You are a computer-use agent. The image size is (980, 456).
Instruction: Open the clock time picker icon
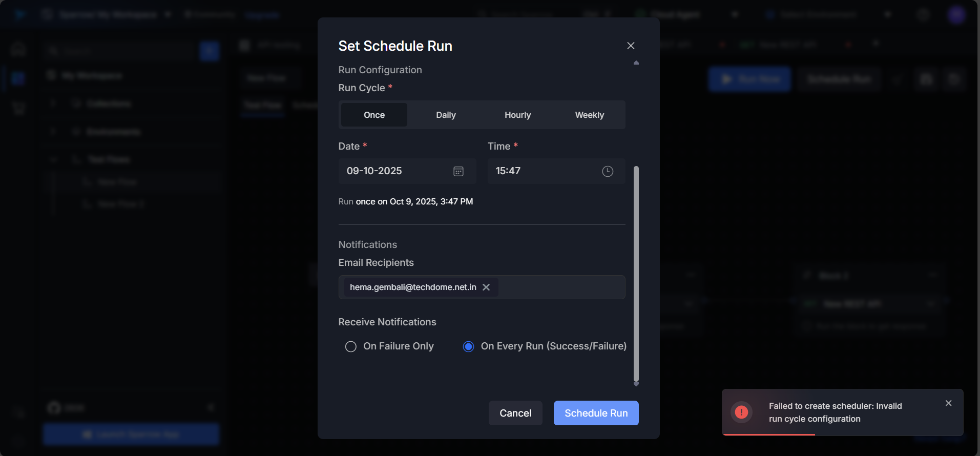608,171
